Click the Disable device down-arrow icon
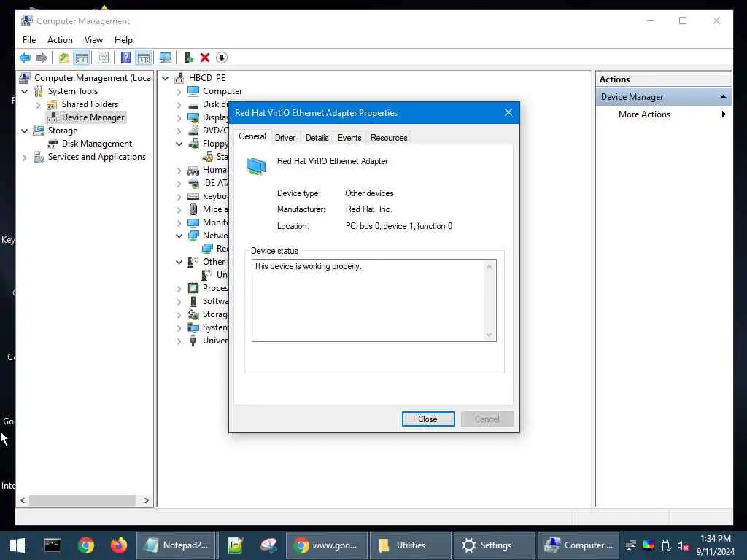Image resolution: width=747 pixels, height=560 pixels. click(222, 58)
